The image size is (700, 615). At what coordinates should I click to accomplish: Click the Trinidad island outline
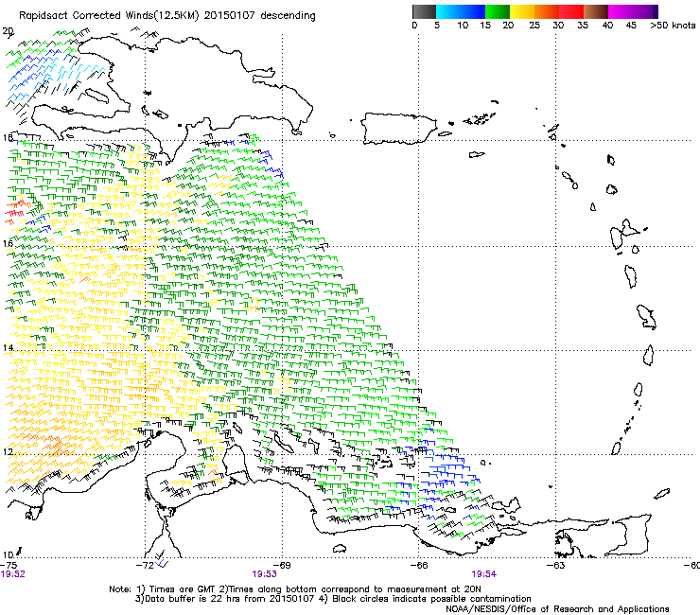630,534
